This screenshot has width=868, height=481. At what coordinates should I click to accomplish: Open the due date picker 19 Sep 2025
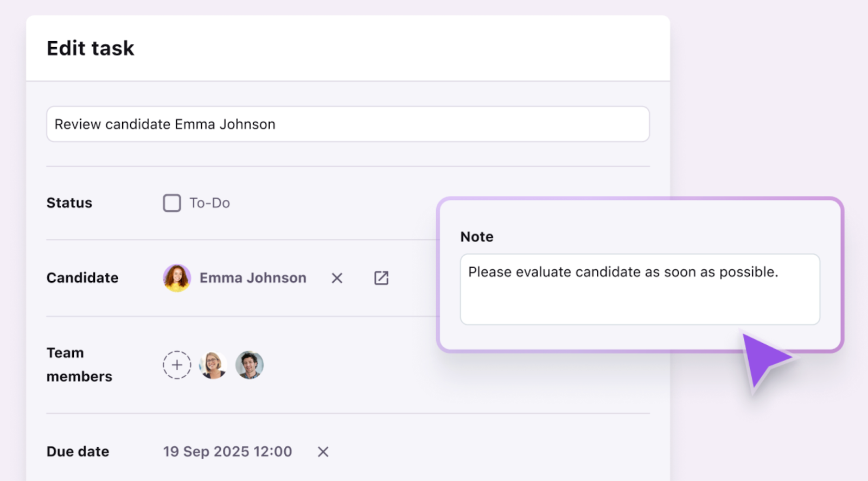click(227, 452)
